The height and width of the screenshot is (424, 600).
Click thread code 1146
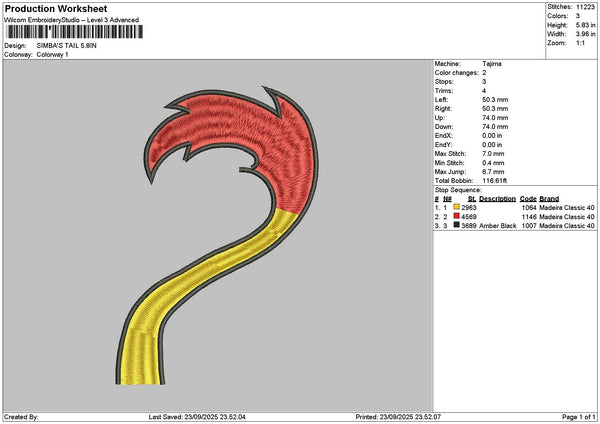click(x=529, y=217)
